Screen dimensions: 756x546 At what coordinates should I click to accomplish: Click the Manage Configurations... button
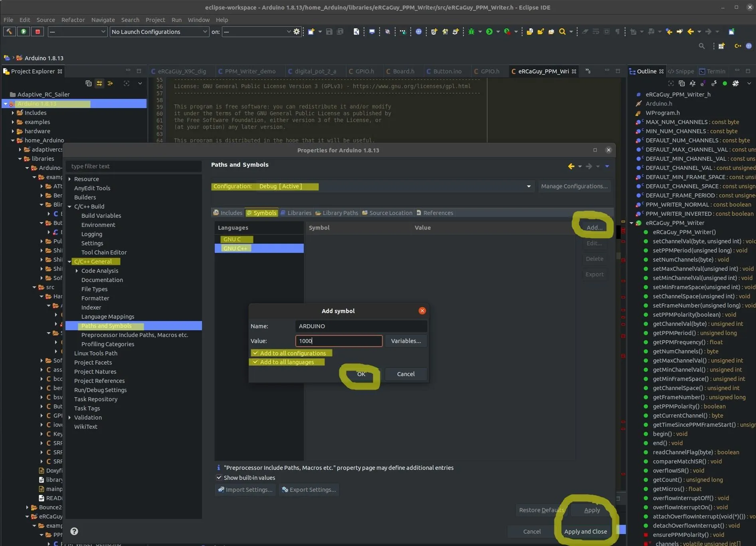click(574, 186)
